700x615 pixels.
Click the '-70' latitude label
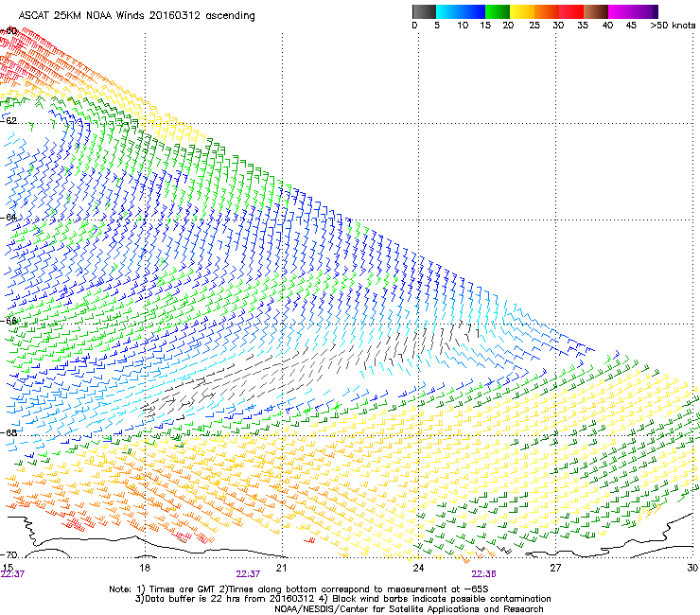click(9, 555)
